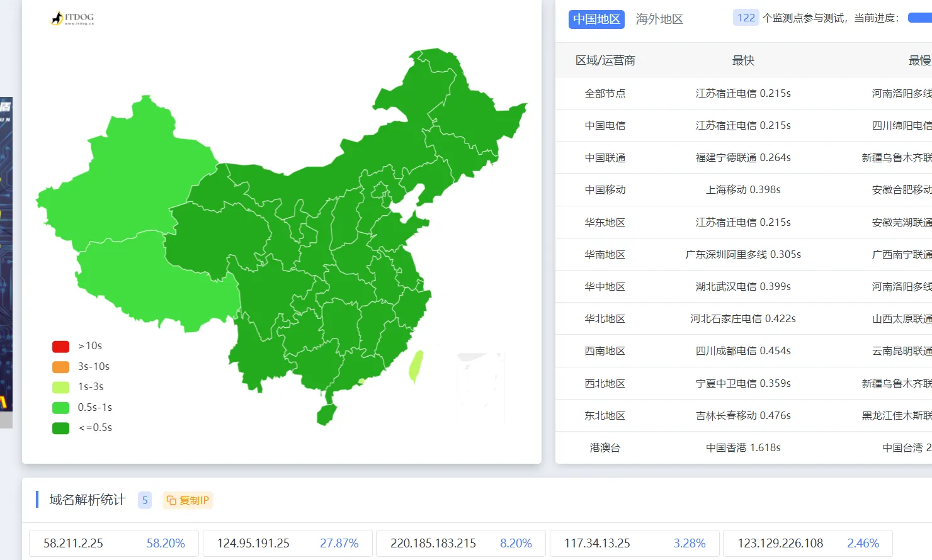Image resolution: width=932 pixels, height=560 pixels.
Task: Click the 122 monitoring points badge
Action: coord(746,18)
